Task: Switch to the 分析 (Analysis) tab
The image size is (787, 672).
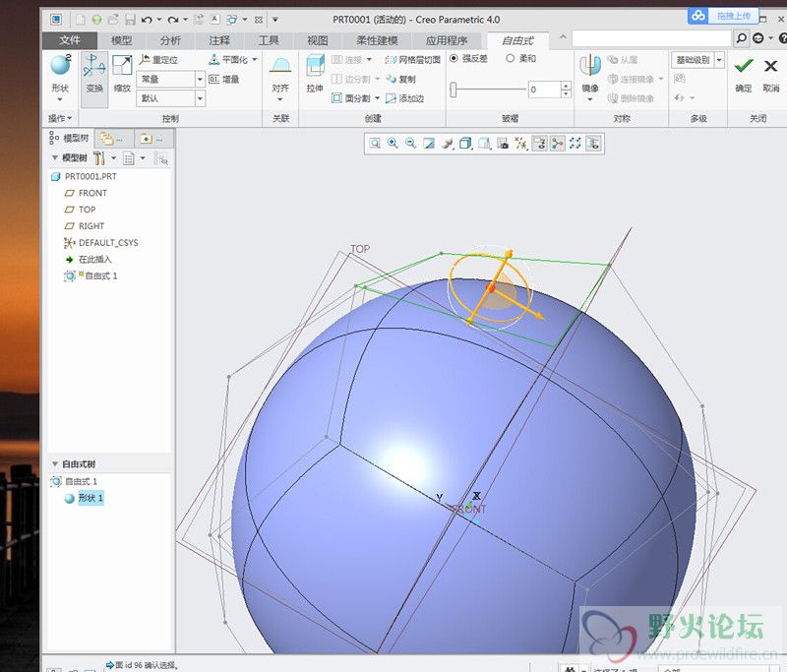Action: [x=170, y=40]
